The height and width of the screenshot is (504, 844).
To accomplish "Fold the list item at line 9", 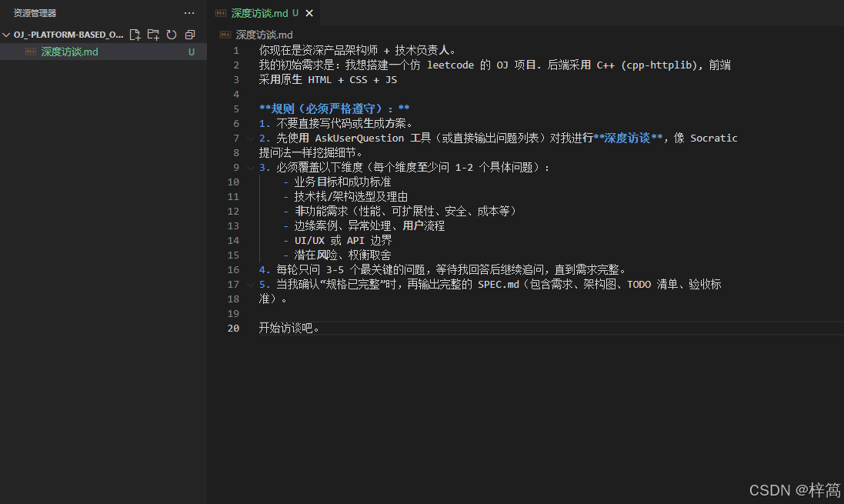I will click(250, 168).
